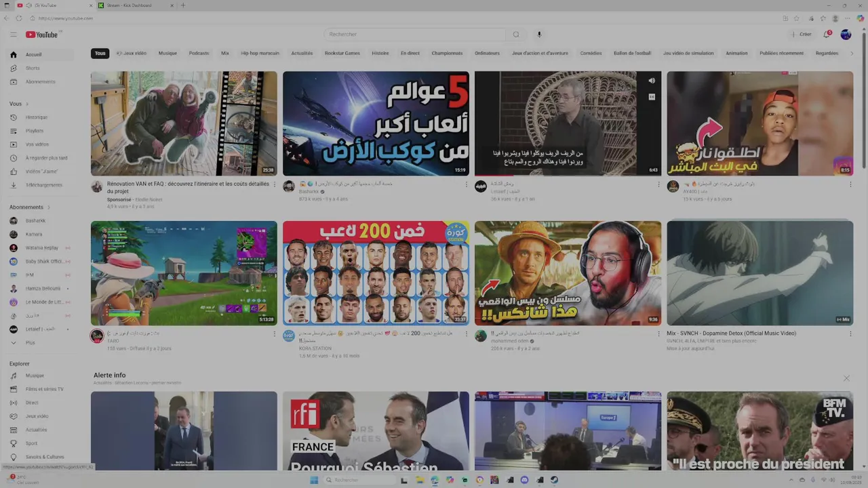The height and width of the screenshot is (488, 868).
Task: Toggle subtitles on the previewing video
Action: [x=652, y=97]
